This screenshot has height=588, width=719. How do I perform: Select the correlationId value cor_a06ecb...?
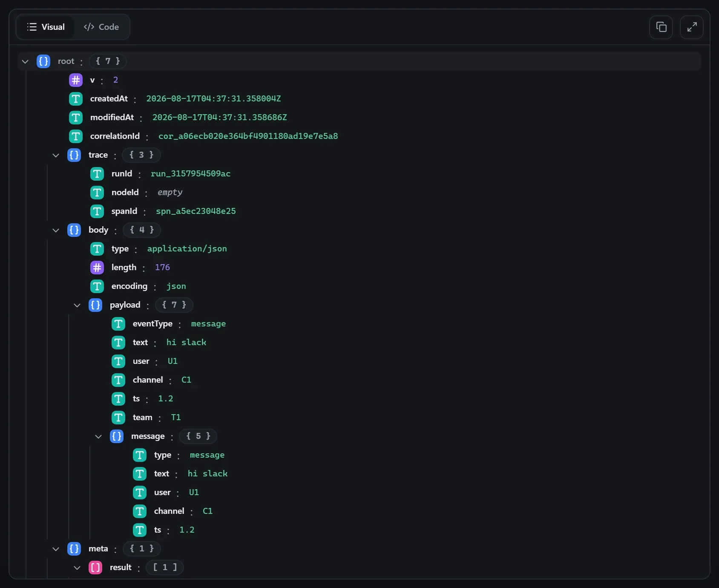point(248,136)
